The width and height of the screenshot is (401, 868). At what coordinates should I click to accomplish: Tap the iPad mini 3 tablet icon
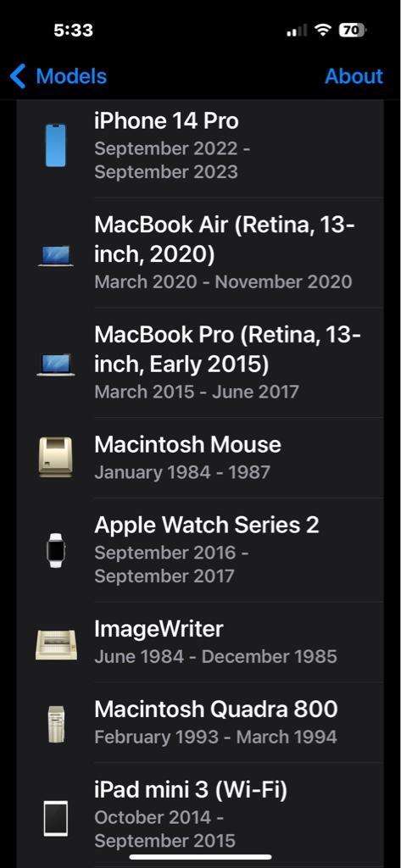coord(55,818)
